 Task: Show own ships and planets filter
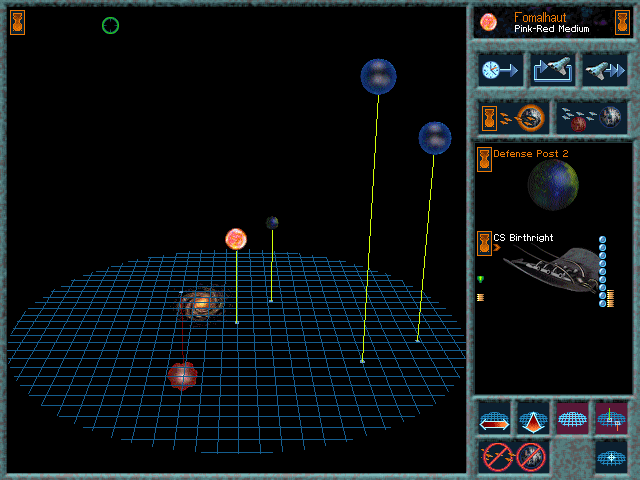[x=514, y=118]
